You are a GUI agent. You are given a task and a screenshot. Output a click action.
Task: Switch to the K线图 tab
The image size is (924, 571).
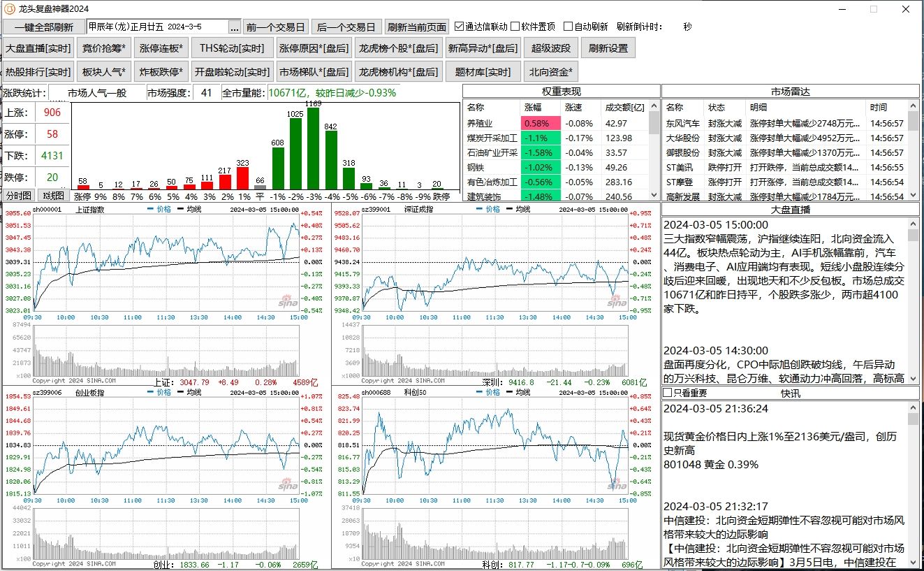pos(52,196)
